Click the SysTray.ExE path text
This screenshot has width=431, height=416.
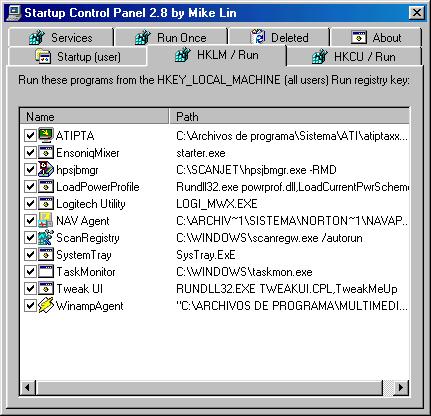point(206,255)
